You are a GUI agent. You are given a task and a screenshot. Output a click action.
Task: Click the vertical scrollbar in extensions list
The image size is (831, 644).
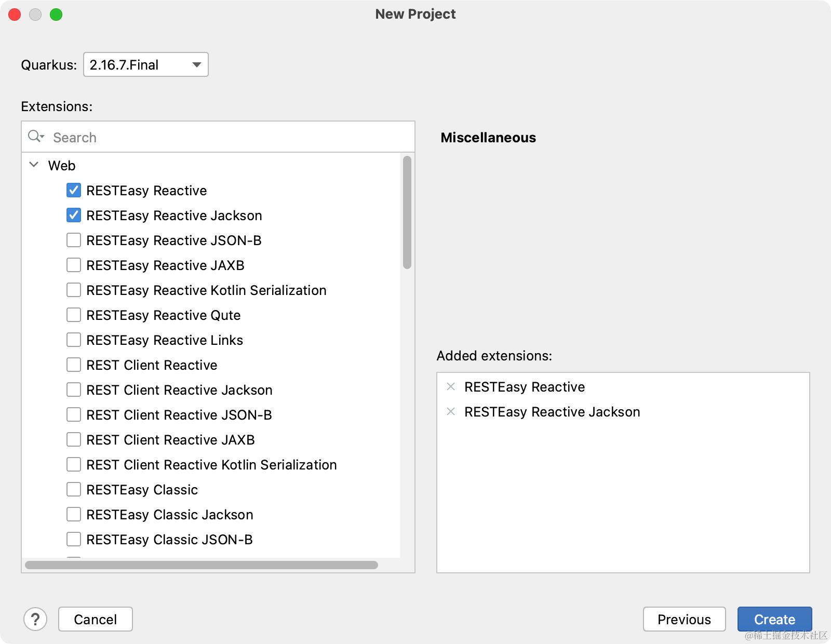point(407,213)
